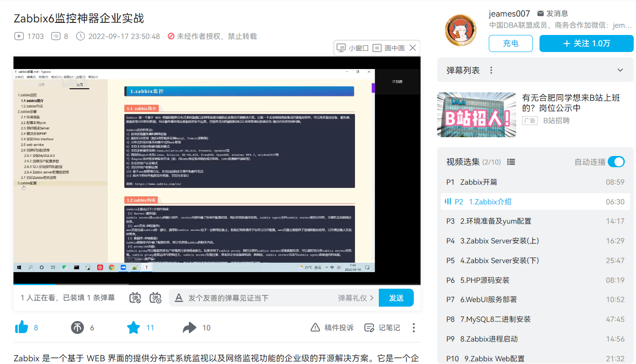636x364 pixels.
Task: Click the envelope icon for 发消息
Action: tap(540, 13)
